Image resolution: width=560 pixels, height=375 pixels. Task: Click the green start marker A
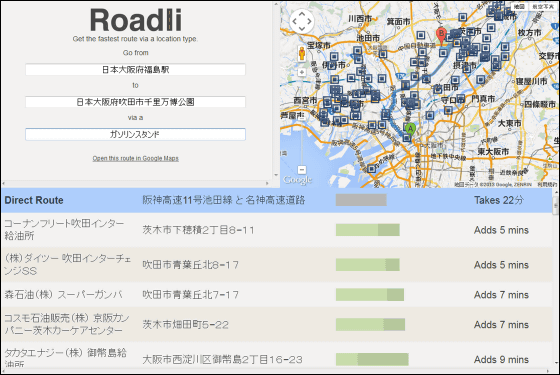(x=410, y=129)
